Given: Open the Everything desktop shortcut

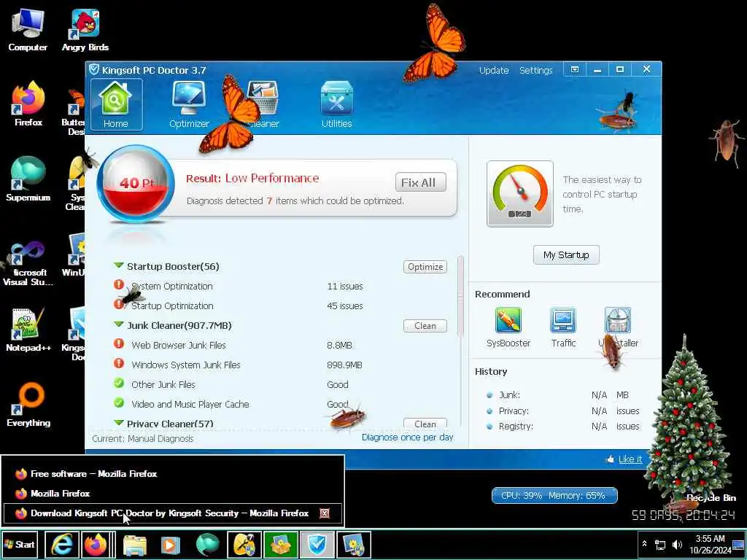Looking at the screenshot, I should pos(28,405).
